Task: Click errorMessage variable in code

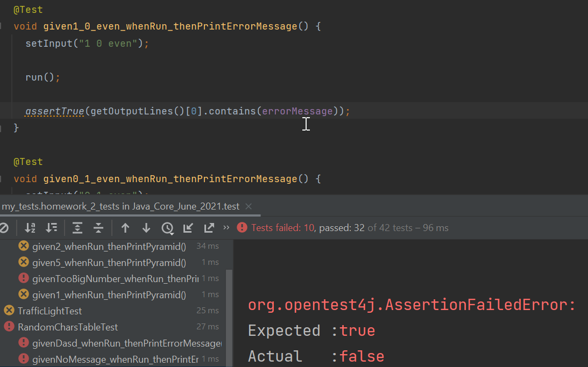Action: (x=297, y=111)
